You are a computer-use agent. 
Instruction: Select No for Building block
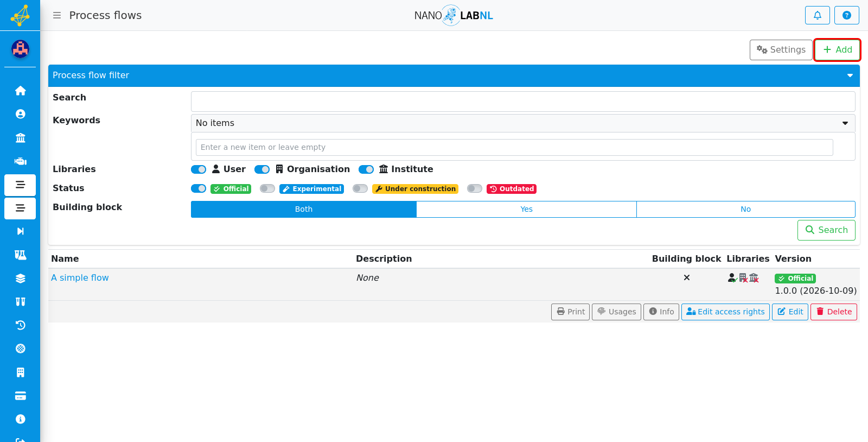tap(746, 209)
